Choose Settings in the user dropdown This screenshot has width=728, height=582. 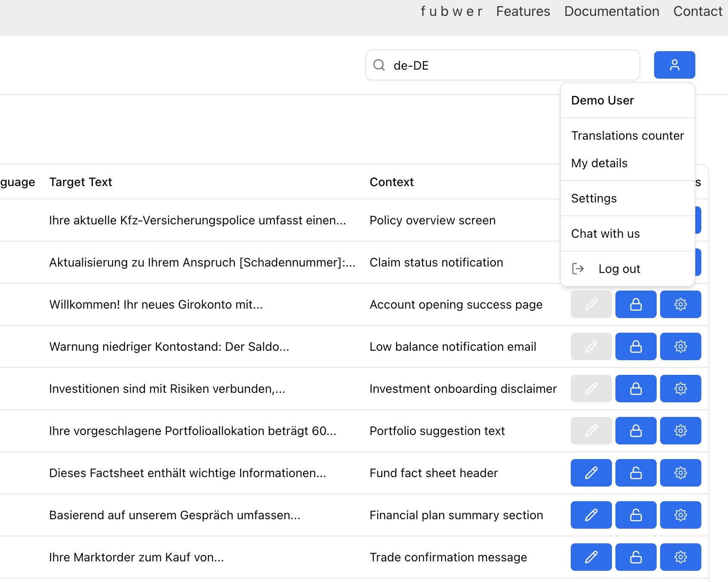(x=593, y=199)
